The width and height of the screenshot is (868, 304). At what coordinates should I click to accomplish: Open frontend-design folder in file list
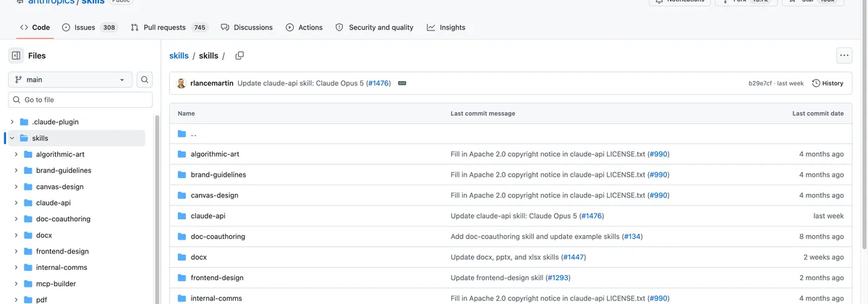click(217, 278)
